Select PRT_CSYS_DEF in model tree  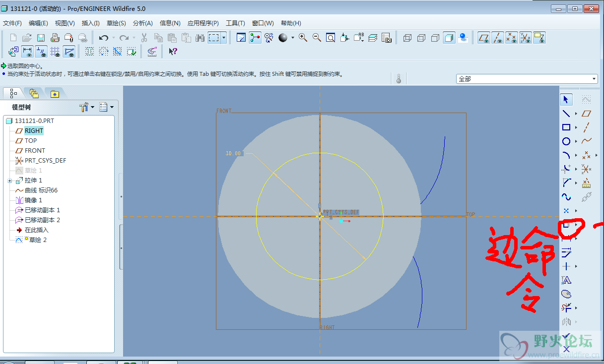point(45,160)
